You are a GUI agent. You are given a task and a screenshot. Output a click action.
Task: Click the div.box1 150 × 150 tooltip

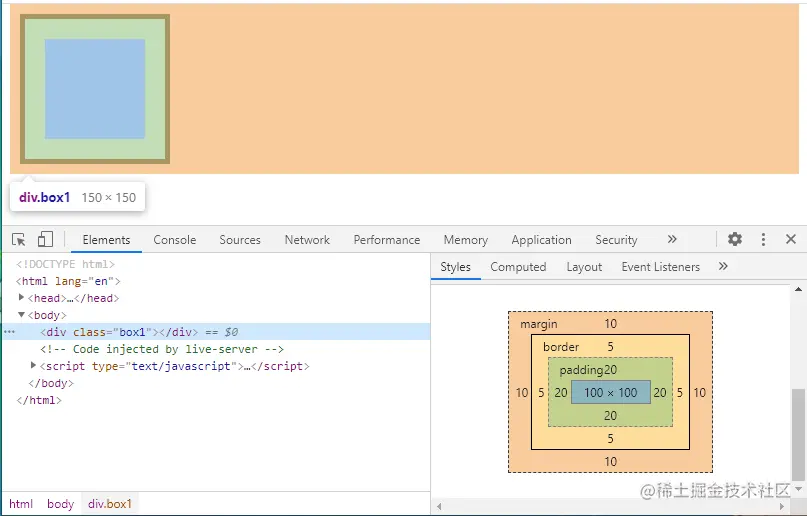click(78, 197)
